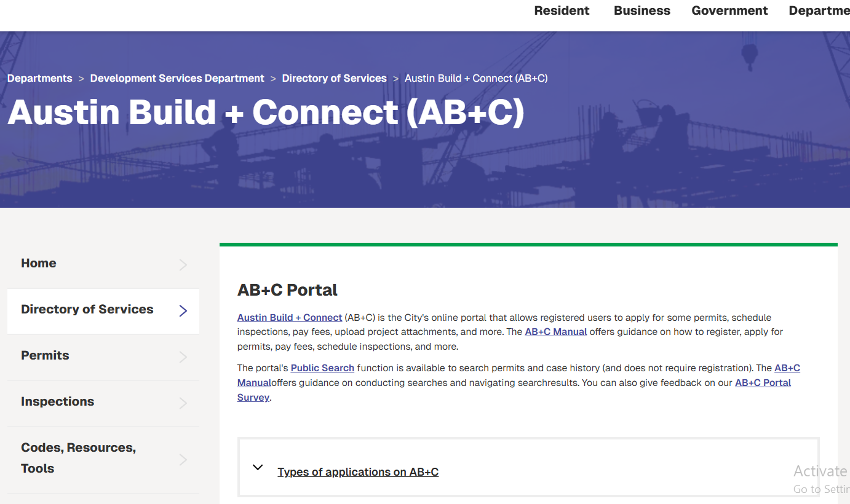This screenshot has height=504, width=850.
Task: Click the chevron icon beside Permits
Action: click(183, 357)
